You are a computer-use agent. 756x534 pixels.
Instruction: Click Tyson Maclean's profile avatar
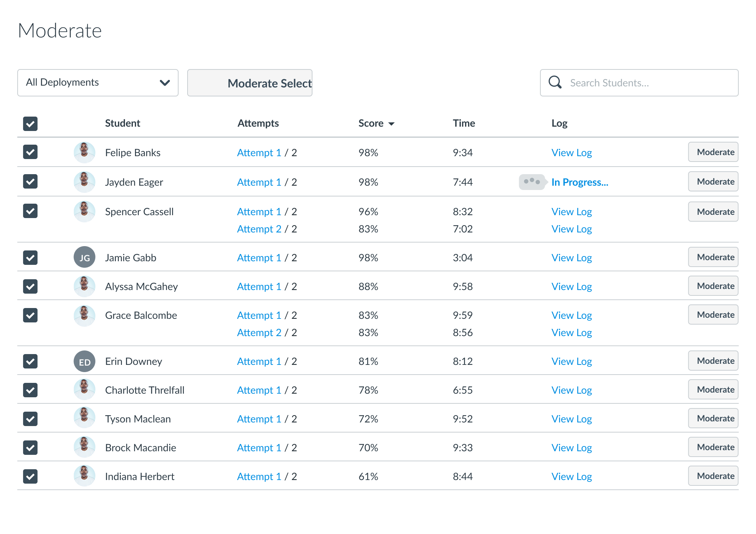coord(84,418)
